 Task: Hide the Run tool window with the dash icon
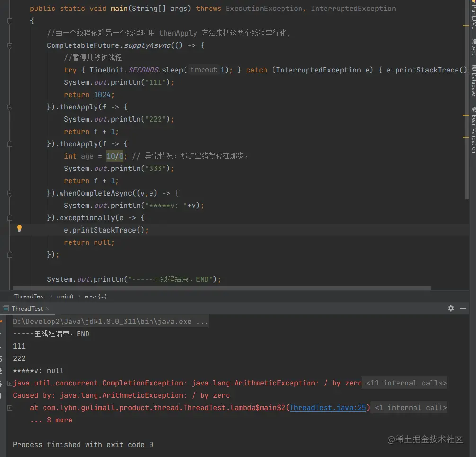(463, 308)
